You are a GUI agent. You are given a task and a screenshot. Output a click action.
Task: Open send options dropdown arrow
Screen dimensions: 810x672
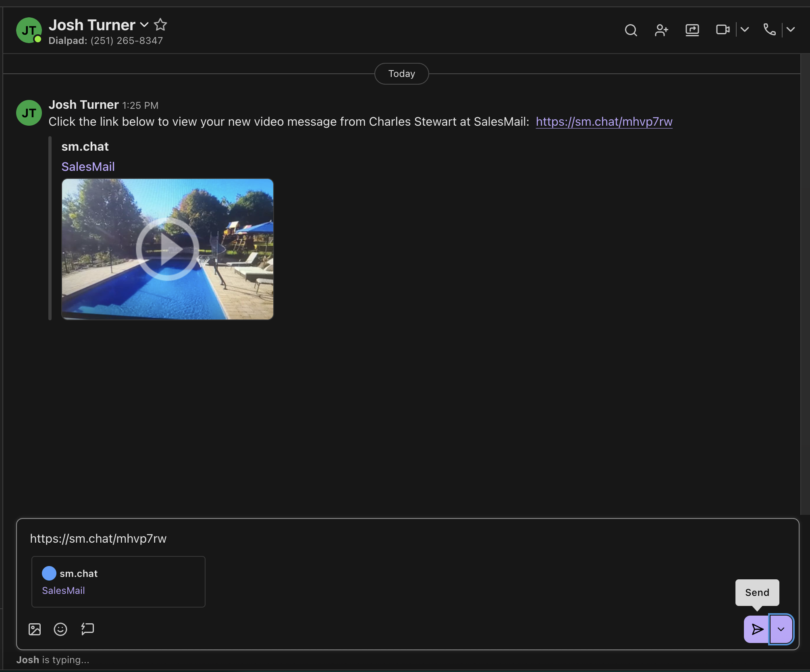pyautogui.click(x=781, y=629)
